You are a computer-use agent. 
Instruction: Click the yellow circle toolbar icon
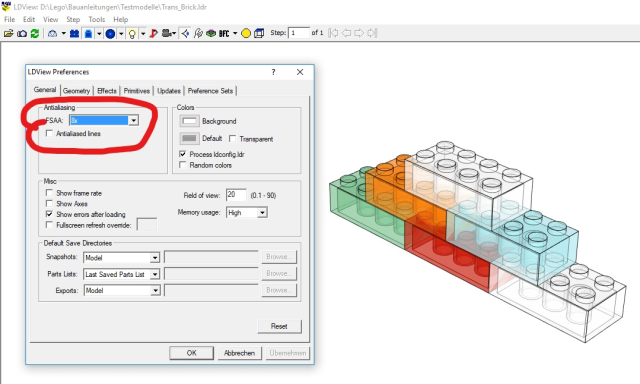[x=246, y=33]
